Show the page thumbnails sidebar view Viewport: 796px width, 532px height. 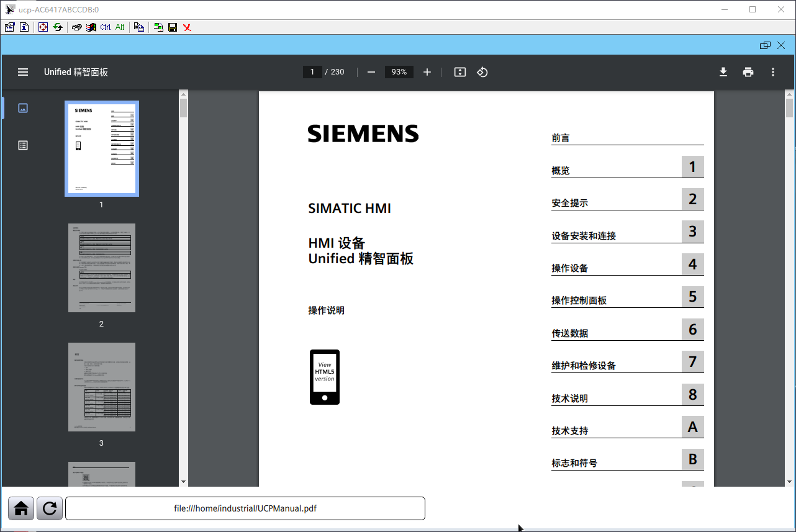[x=23, y=108]
